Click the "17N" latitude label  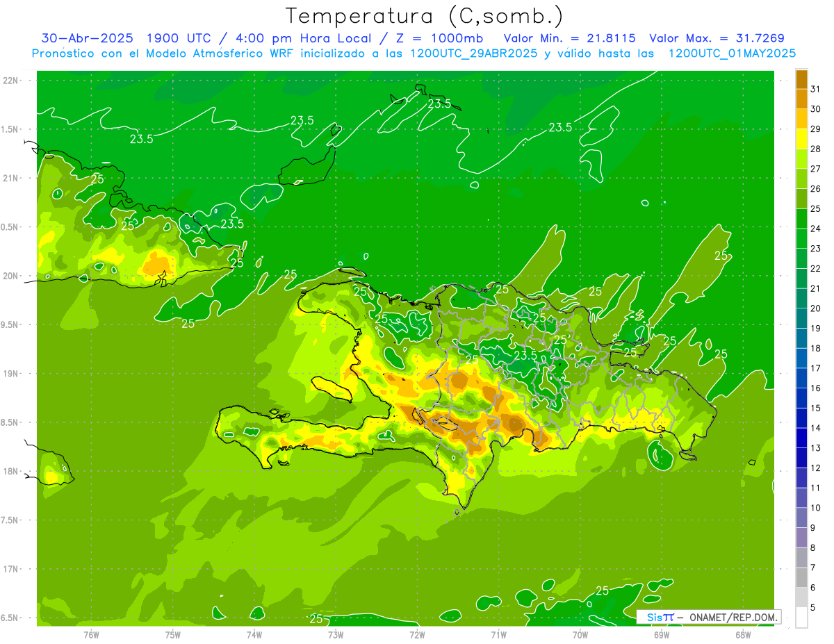pyautogui.click(x=11, y=569)
